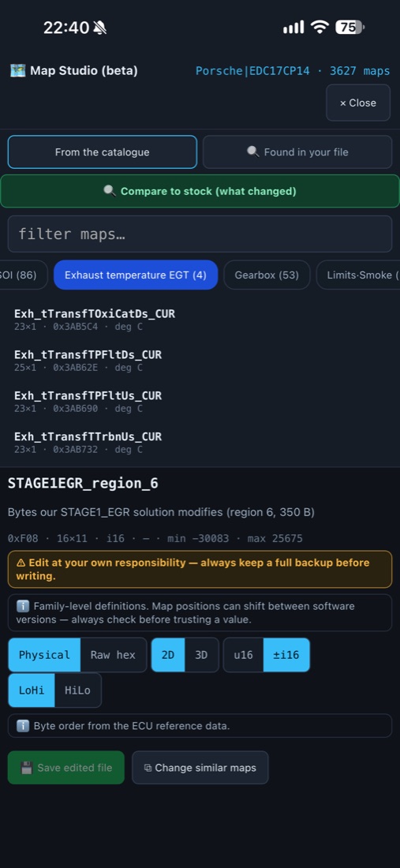The height and width of the screenshot is (868, 400).
Task: Click the magnifier icon in Found in your file
Action: [x=252, y=152]
